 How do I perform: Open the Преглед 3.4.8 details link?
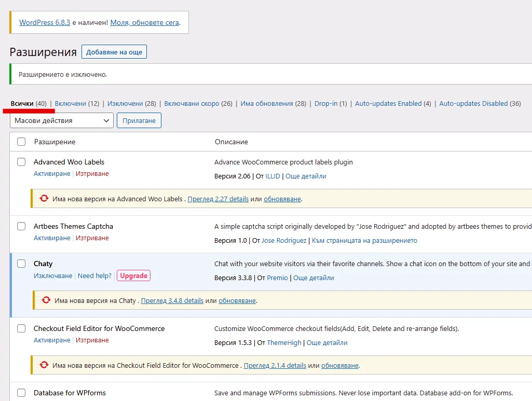point(172,301)
